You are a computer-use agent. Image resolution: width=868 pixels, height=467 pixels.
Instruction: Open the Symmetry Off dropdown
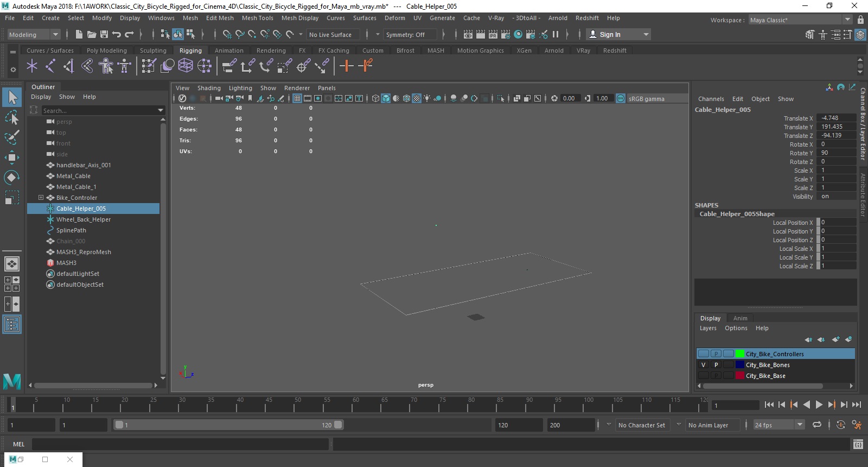click(410, 34)
